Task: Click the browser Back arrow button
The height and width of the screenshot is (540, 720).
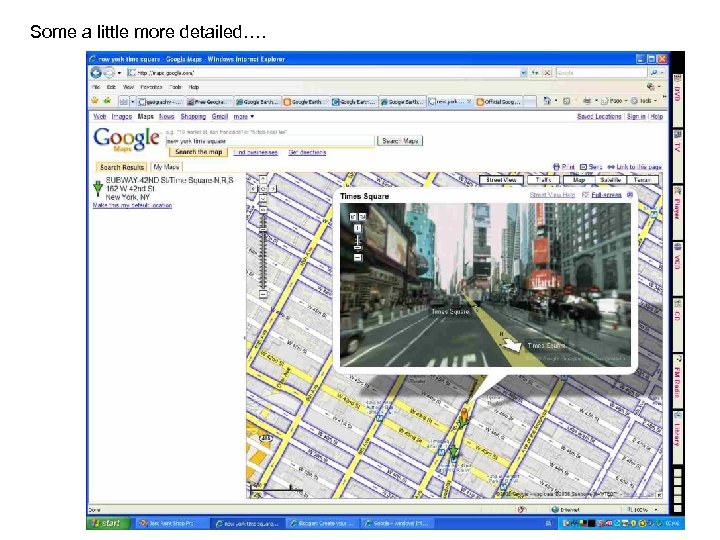Action: pyautogui.click(x=96, y=73)
